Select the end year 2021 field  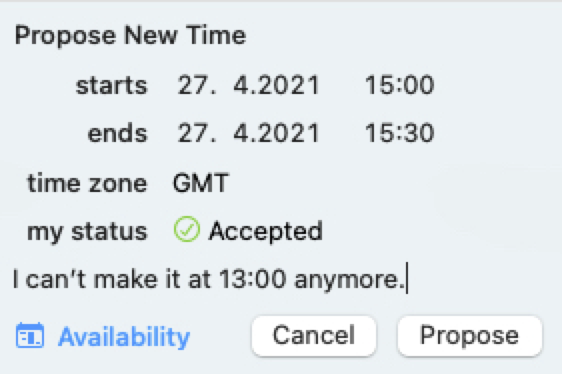pyautogui.click(x=289, y=133)
